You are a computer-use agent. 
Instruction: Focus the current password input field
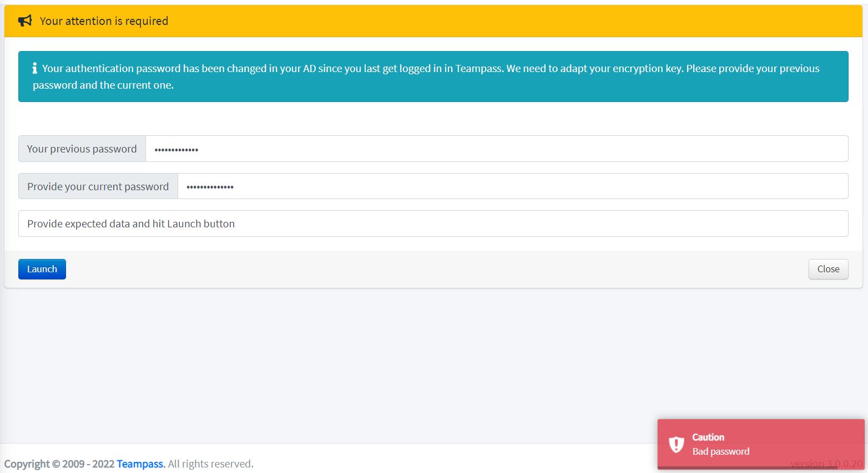click(x=513, y=186)
